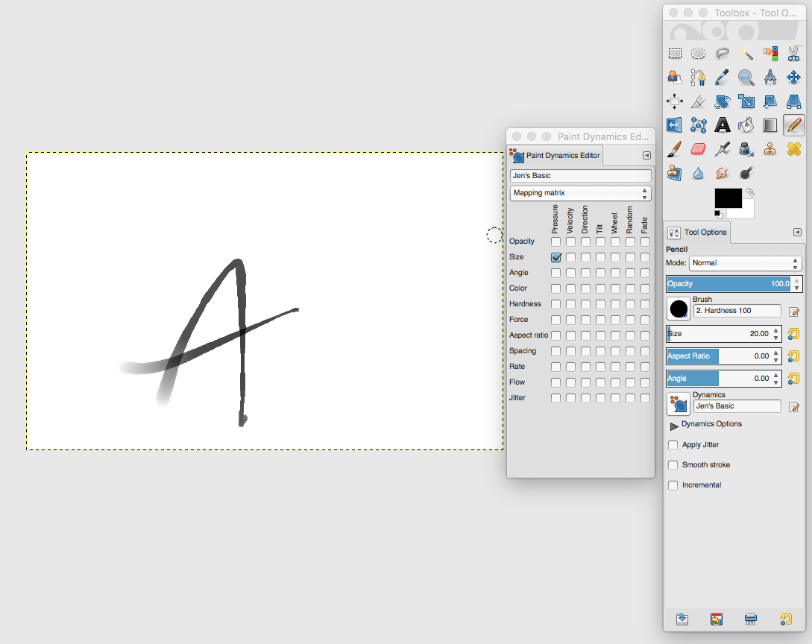The width and height of the screenshot is (812, 644).
Task: Select the Paint Dynamics Editor tab
Action: coord(556,156)
